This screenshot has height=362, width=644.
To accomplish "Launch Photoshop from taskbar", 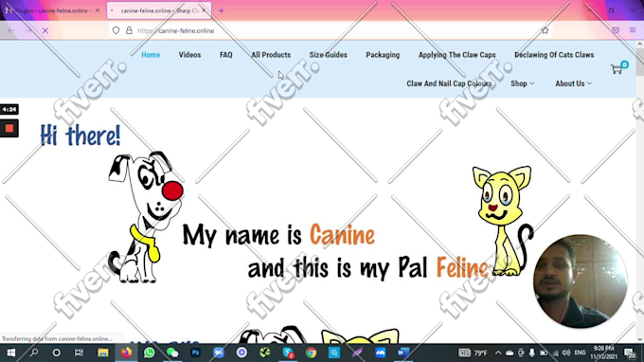I will pos(195,353).
